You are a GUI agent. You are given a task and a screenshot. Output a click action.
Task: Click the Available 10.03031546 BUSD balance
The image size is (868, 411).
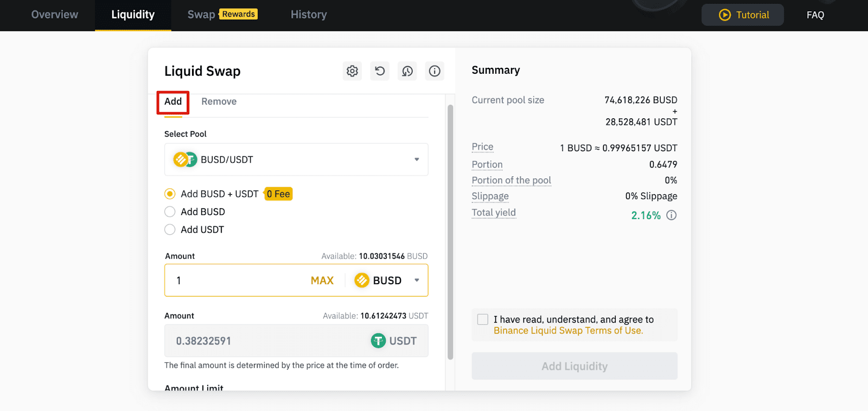(374, 256)
